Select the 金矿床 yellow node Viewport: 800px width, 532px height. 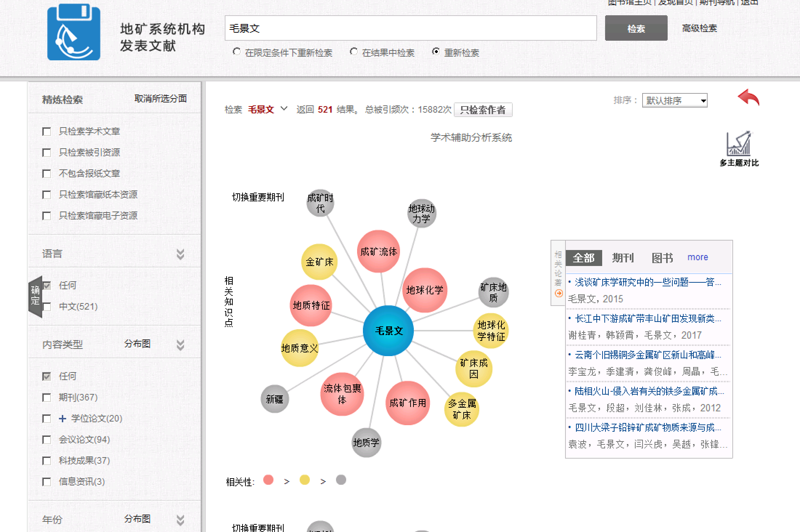(319, 262)
